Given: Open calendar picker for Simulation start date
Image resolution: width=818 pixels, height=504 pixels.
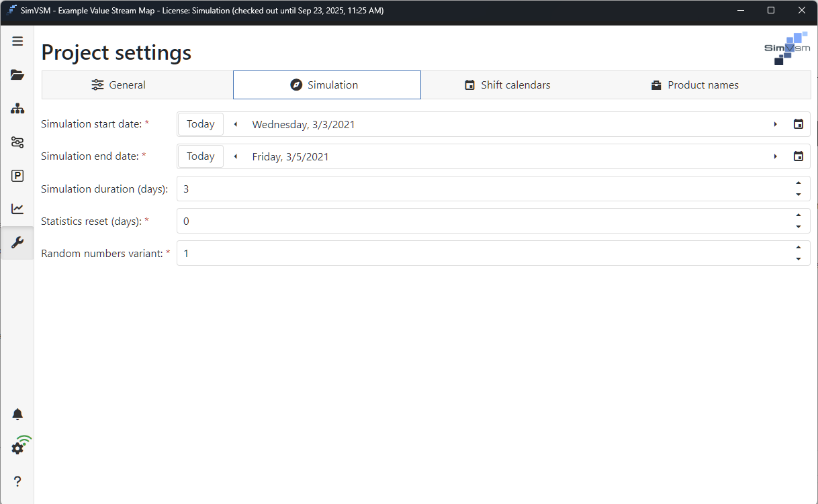Looking at the screenshot, I should (799, 124).
